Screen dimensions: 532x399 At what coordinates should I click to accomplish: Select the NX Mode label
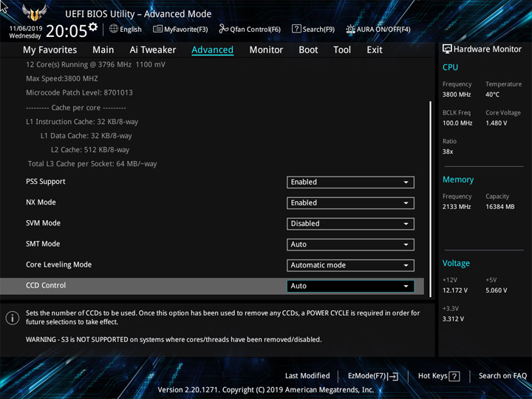[41, 202]
